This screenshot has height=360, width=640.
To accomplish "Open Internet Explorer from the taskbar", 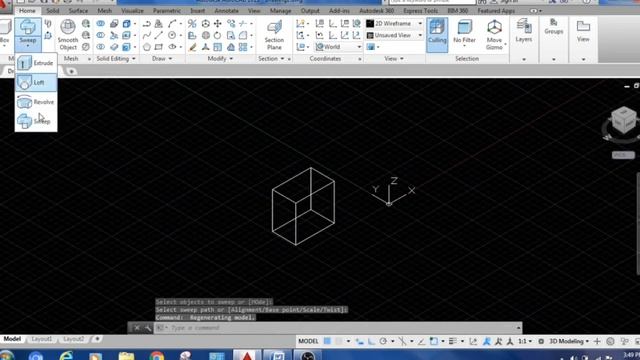I will [66, 356].
